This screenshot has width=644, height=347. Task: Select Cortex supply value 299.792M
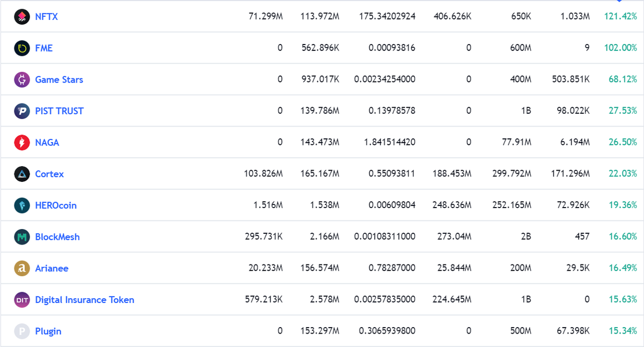coord(512,174)
